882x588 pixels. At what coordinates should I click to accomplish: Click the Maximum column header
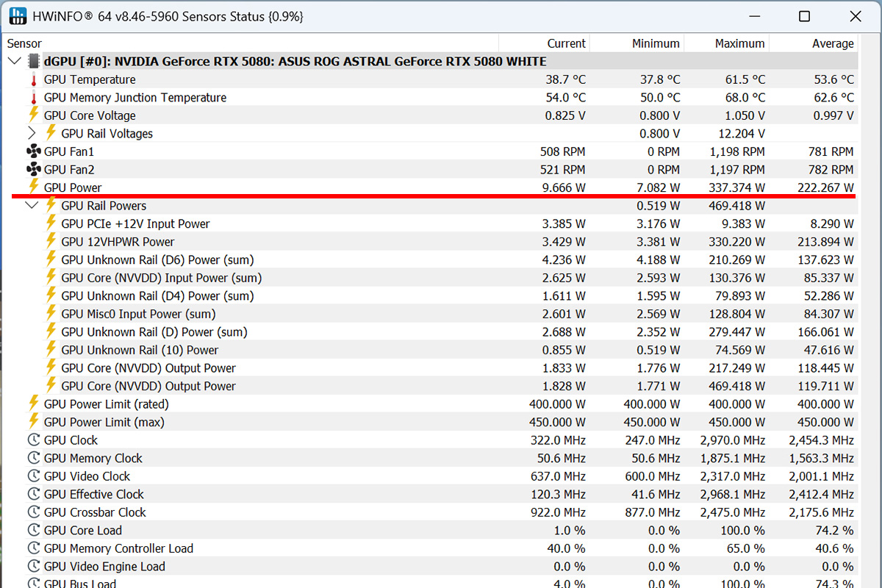(x=739, y=43)
